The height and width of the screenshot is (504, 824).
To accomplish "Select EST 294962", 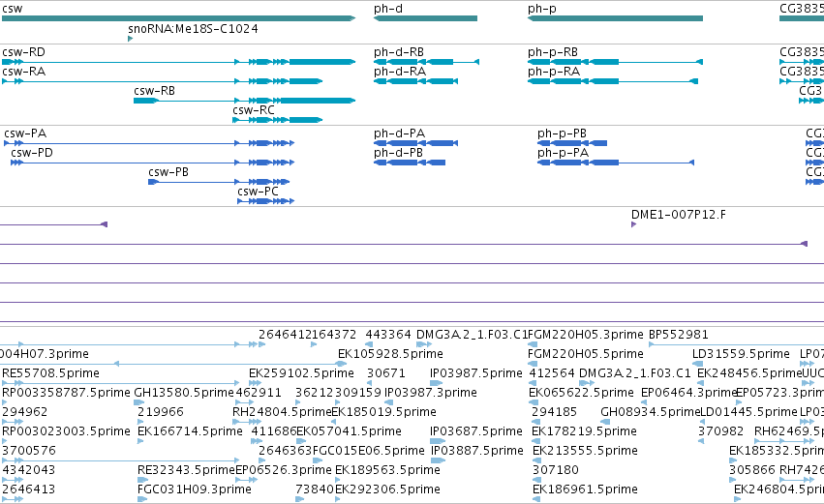I will point(25,413).
